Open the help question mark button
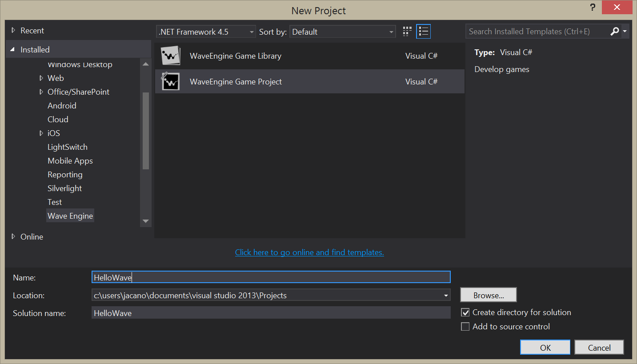 (x=593, y=8)
